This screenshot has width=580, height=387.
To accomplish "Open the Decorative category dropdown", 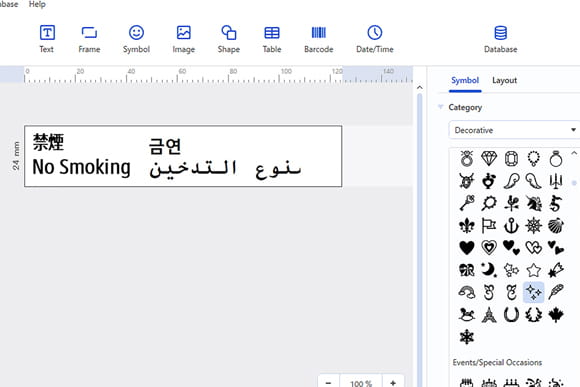I will (x=515, y=130).
